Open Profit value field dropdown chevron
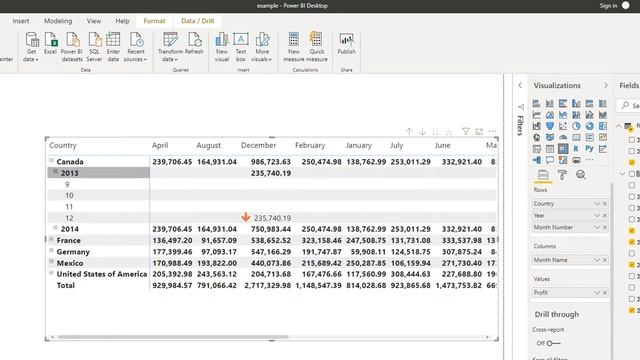This screenshot has width=640, height=360. [597, 293]
